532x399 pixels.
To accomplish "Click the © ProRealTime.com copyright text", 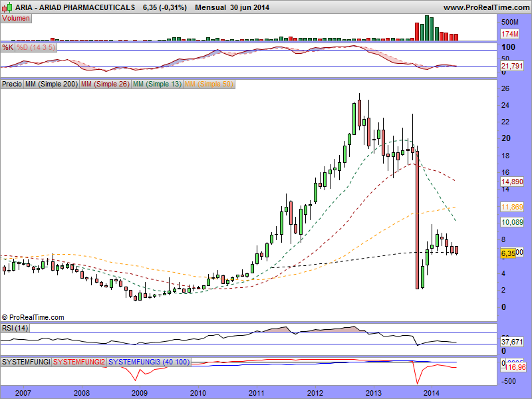I will [x=33, y=318].
